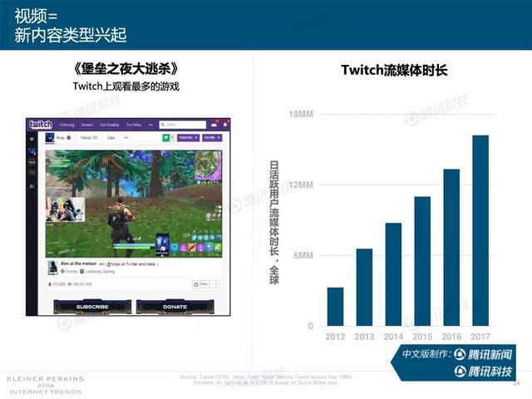Click the Share button below the stream
Viewport: 532px width, 399px height.
(201, 284)
